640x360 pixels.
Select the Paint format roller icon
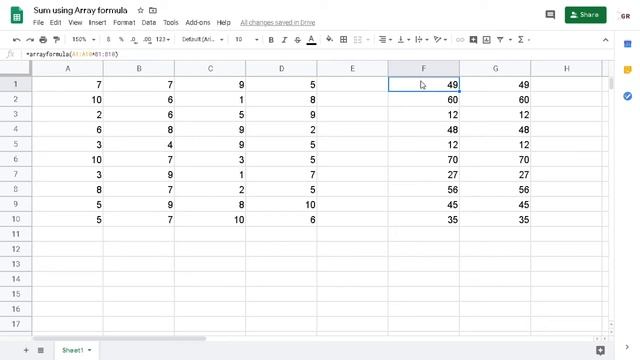[56, 40]
